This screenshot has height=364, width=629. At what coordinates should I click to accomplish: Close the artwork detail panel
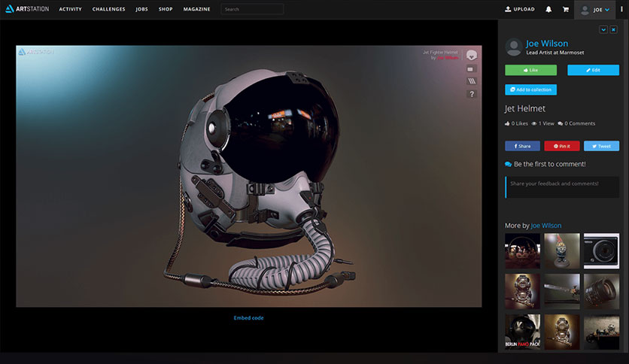613,29
